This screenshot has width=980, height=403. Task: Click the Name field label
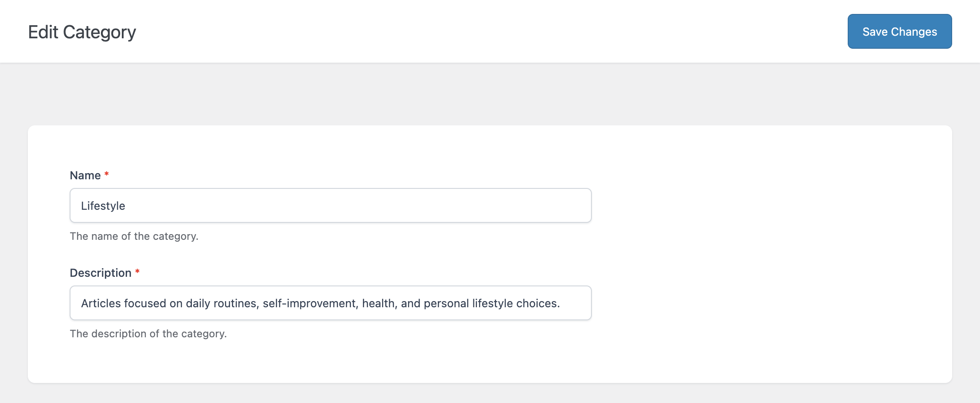click(x=86, y=175)
